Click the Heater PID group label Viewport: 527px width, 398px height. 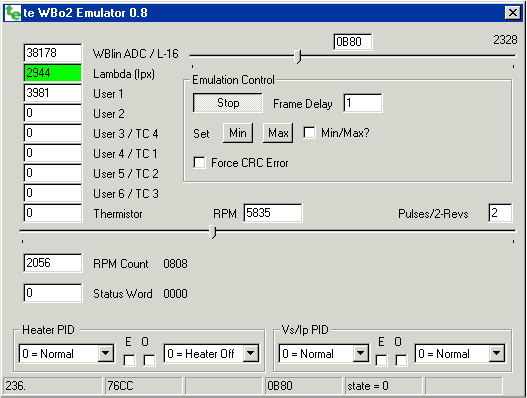coord(48,330)
